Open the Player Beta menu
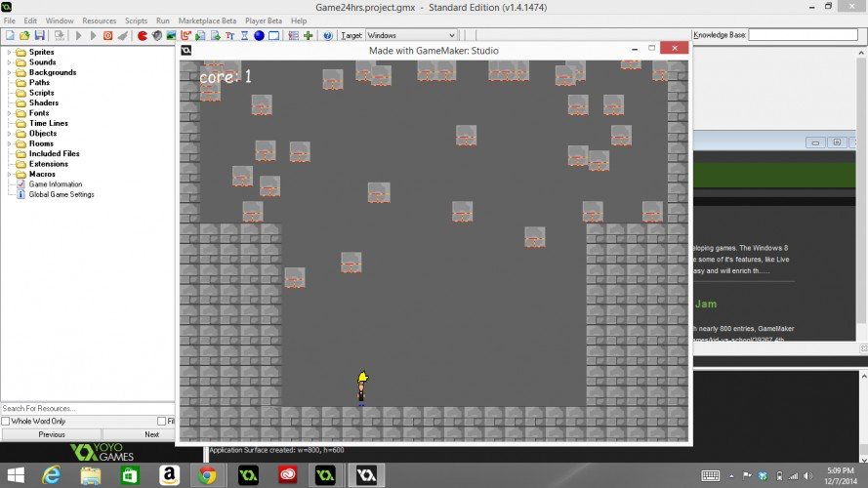The height and width of the screenshot is (488, 868). click(x=264, y=20)
